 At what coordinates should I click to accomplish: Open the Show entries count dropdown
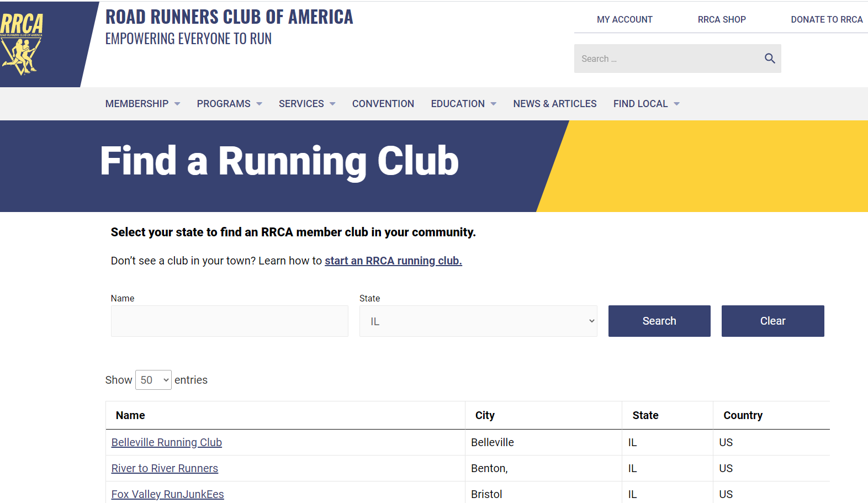click(154, 380)
